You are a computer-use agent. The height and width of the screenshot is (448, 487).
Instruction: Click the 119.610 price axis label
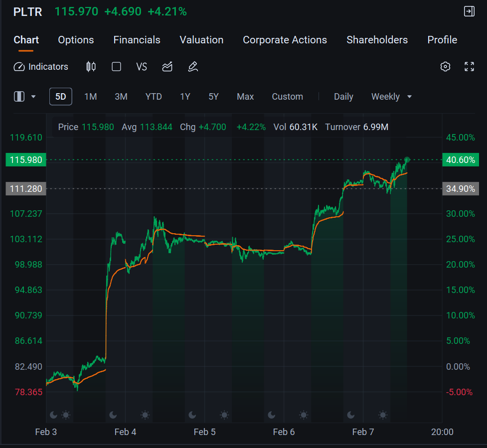pos(26,138)
